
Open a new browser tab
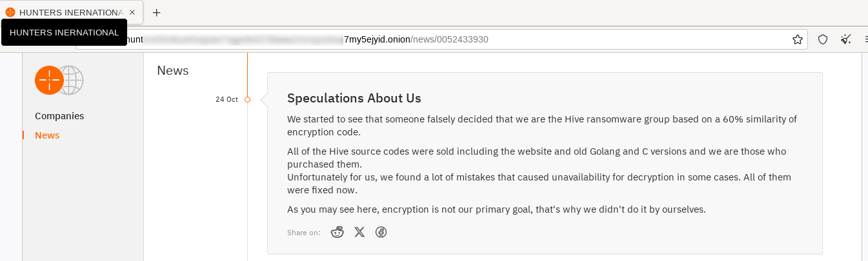[x=156, y=12]
